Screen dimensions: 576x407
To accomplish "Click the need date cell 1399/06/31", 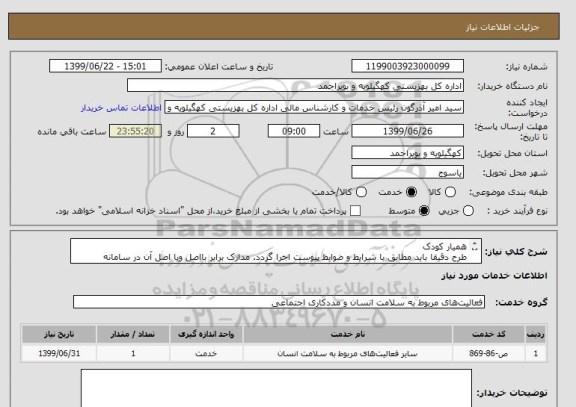I will 59,353.
